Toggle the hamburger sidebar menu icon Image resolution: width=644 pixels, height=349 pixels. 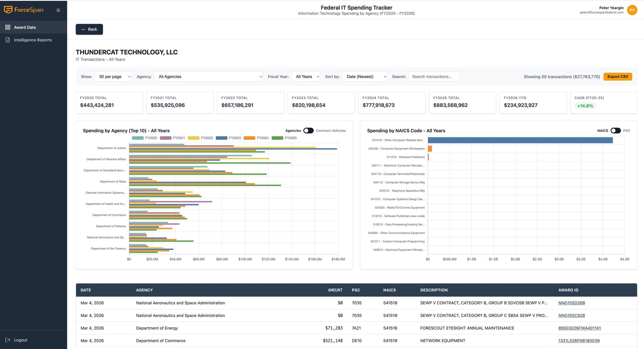click(x=58, y=10)
